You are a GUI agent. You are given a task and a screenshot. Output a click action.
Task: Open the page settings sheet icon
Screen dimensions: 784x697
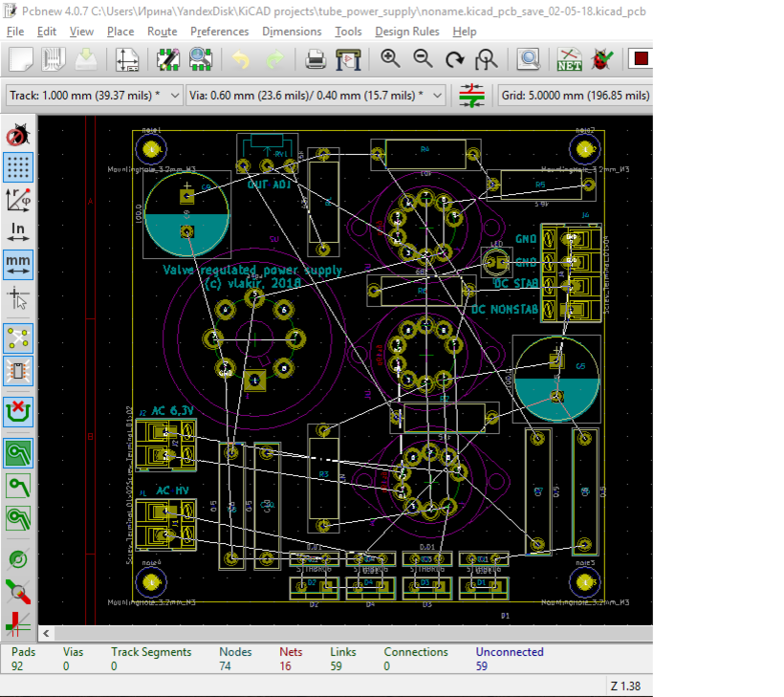[126, 59]
